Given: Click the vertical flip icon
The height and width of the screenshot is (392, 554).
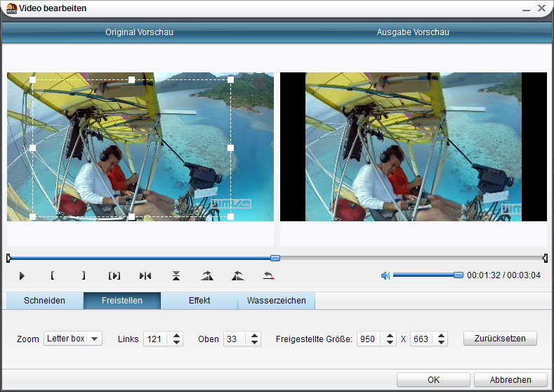Looking at the screenshot, I should click(x=176, y=276).
